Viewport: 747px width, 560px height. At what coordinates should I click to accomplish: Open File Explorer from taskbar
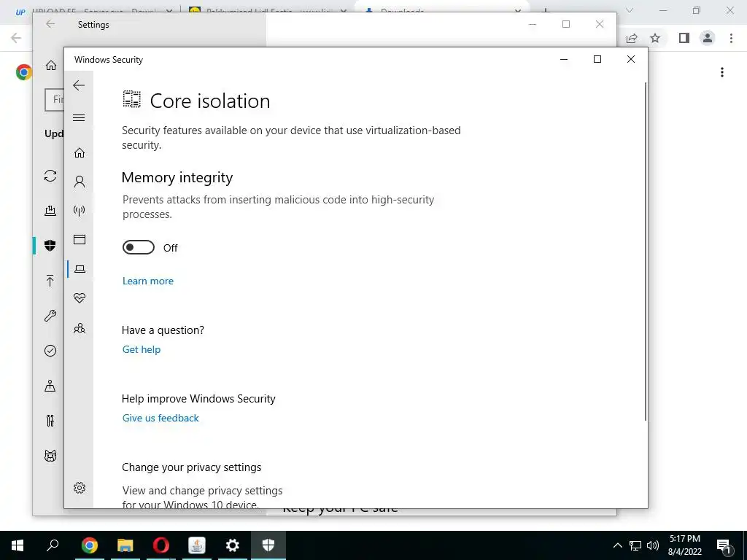pos(125,545)
